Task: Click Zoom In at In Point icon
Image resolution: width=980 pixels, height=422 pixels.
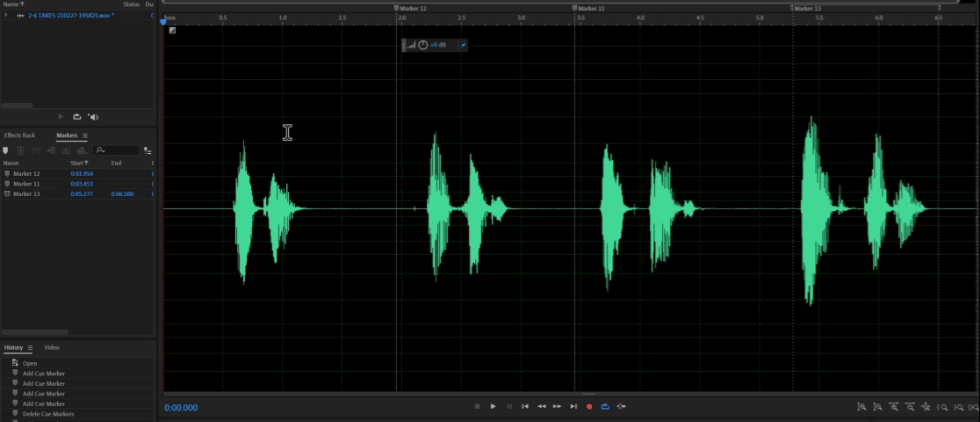Action: click(x=942, y=407)
